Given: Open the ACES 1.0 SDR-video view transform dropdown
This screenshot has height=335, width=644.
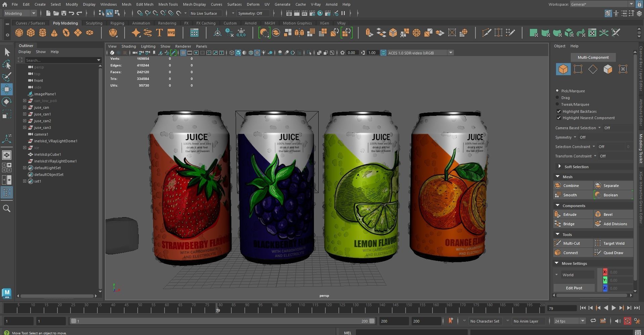Looking at the screenshot, I should [x=420, y=53].
